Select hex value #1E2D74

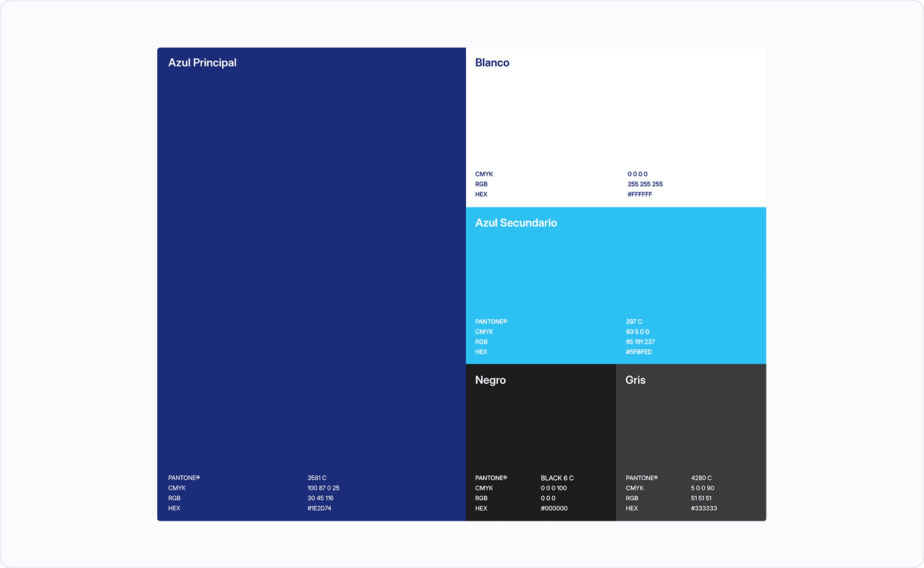tap(319, 508)
